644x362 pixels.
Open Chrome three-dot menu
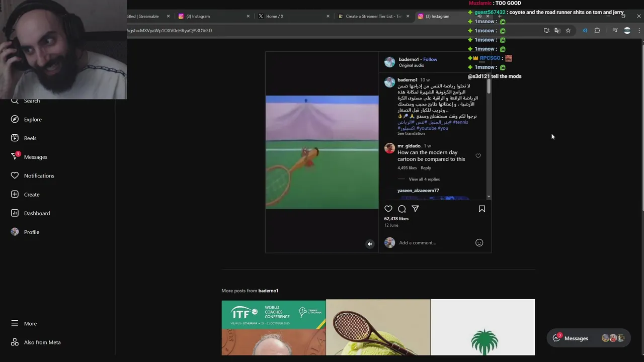[x=639, y=31]
